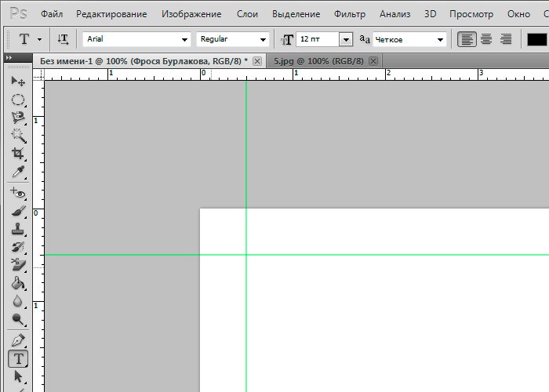Select the Magic Wand tool
This screenshot has width=549, height=392.
click(18, 136)
